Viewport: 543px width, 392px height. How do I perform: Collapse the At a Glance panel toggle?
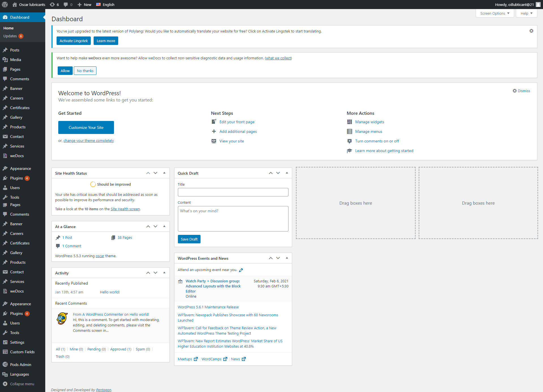164,226
